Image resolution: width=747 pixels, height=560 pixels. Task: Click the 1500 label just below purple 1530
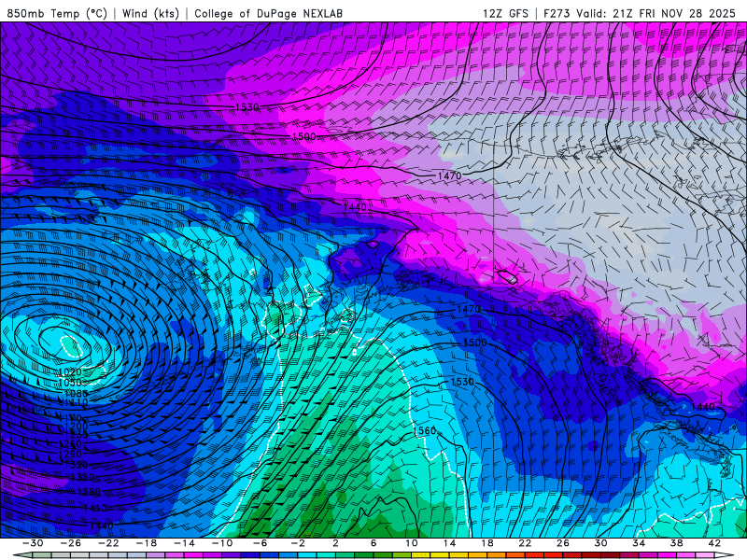(x=304, y=136)
